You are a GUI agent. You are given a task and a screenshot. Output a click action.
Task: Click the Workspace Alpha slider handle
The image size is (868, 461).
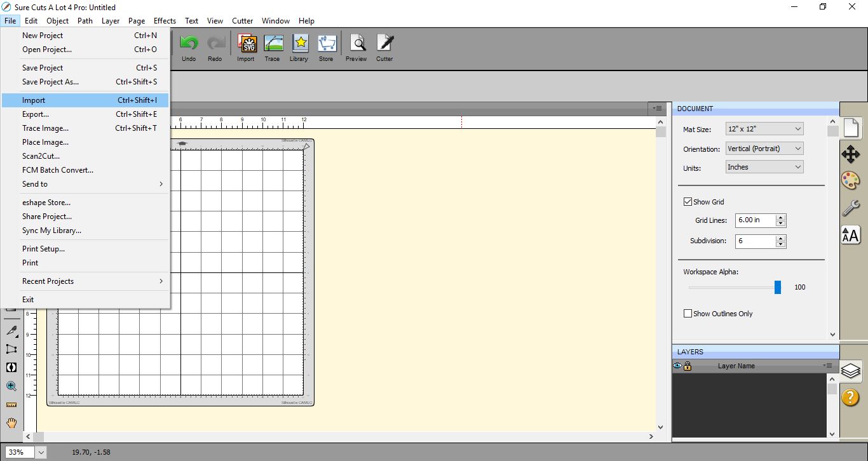coord(778,287)
